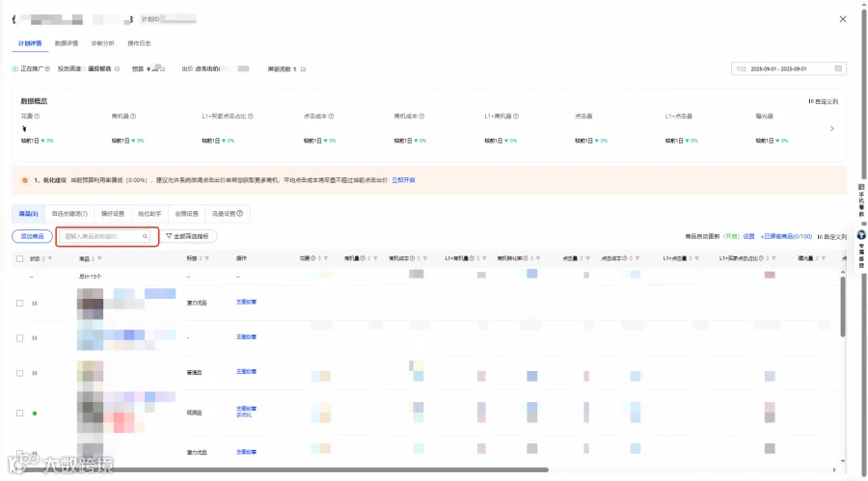Click the 立即开启 link in optimization tip
Screen dimensions: 868x481
point(403,180)
